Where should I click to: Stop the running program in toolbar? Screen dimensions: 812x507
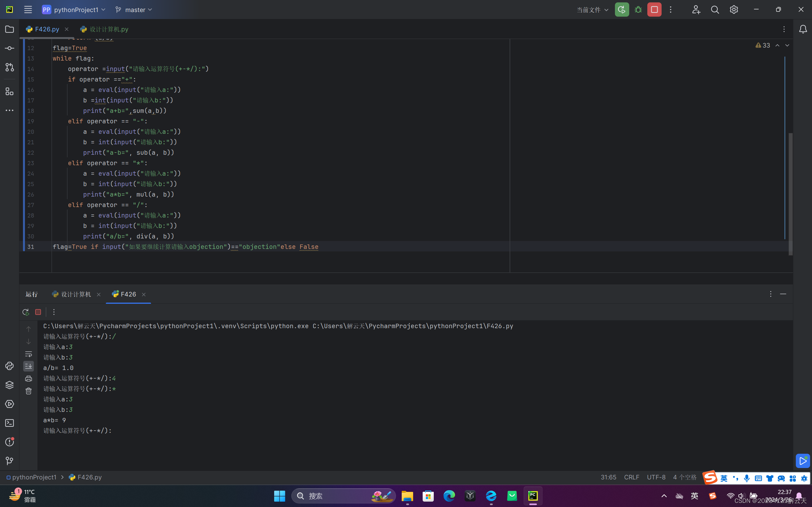654,10
